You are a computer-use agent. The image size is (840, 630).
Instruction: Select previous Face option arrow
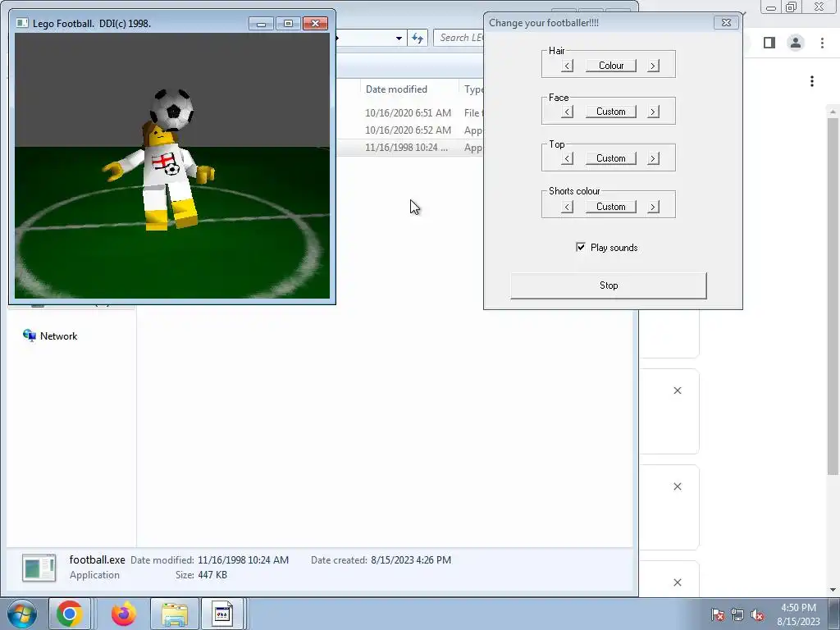[x=568, y=112]
